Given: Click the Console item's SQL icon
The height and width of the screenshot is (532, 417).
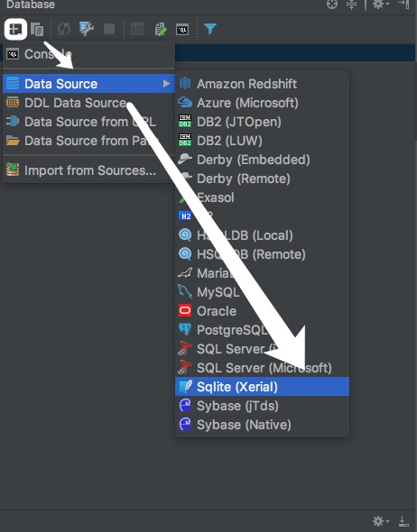Looking at the screenshot, I should (13, 54).
